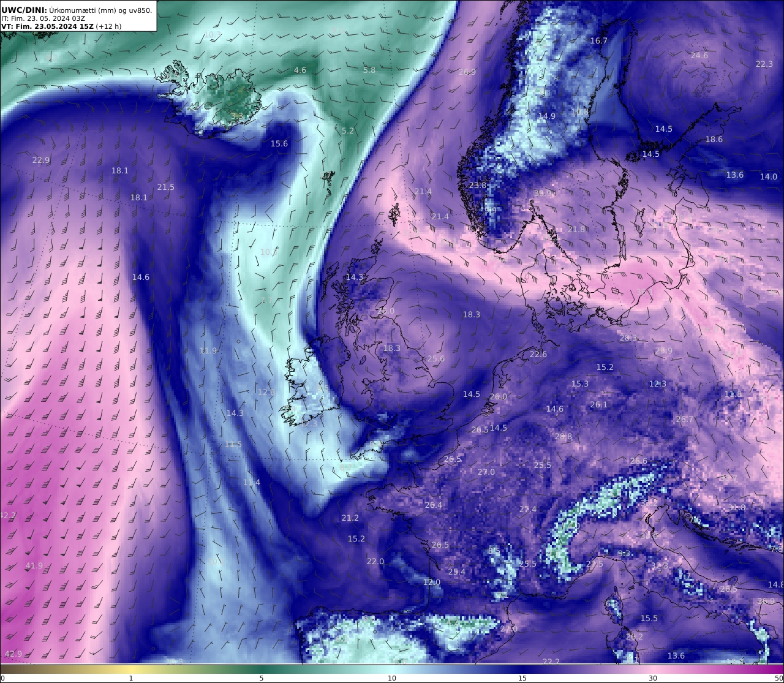Click the 15.5 value over Italy
The image size is (784, 683).
coord(649,619)
